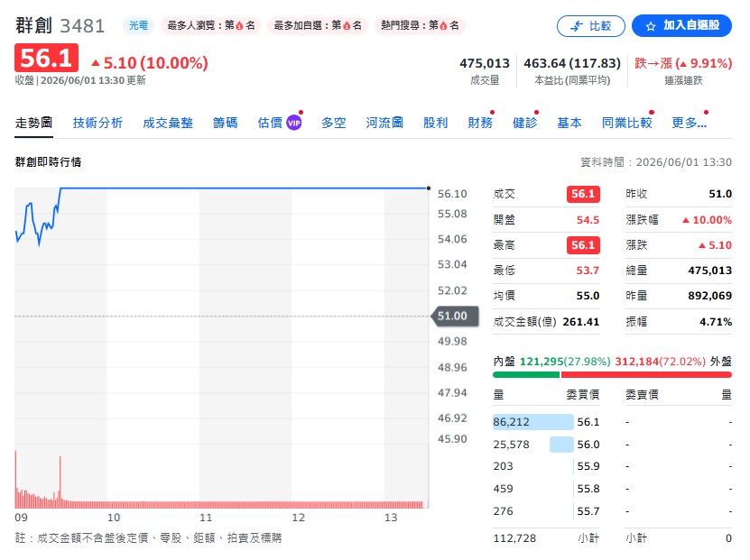Image resolution: width=750 pixels, height=560 pixels.
Task: Click the compare arrows icon in 比較
Action: click(577, 26)
